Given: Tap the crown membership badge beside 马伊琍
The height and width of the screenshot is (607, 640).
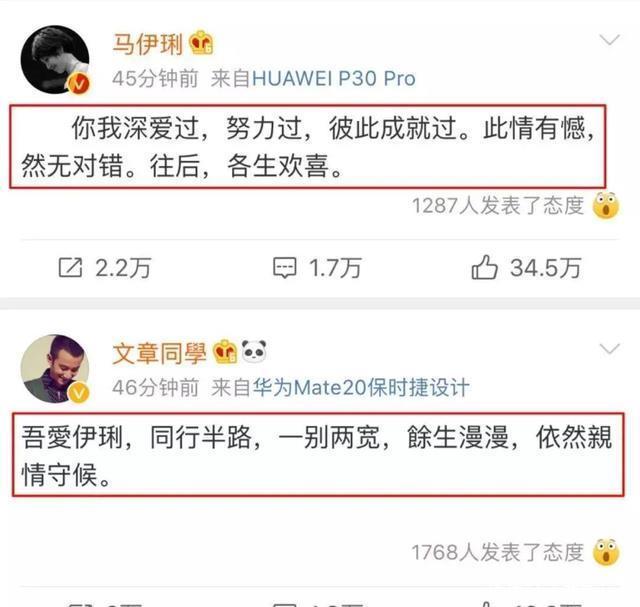Looking at the screenshot, I should coord(201,43).
